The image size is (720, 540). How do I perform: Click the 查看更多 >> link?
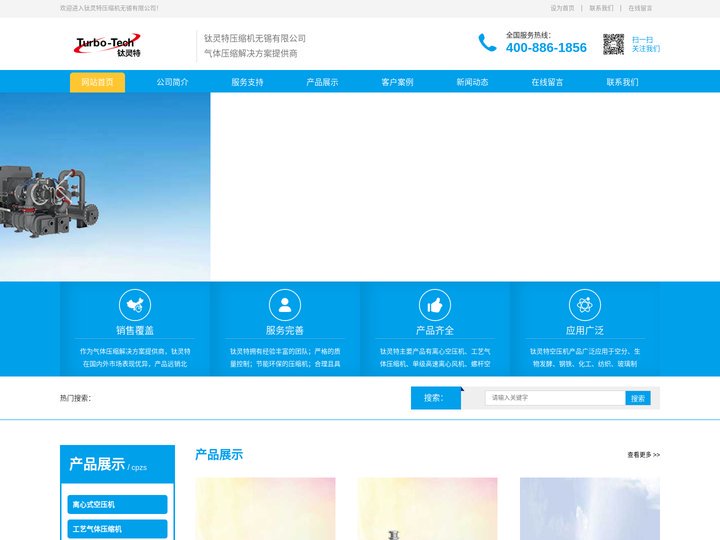(x=643, y=455)
